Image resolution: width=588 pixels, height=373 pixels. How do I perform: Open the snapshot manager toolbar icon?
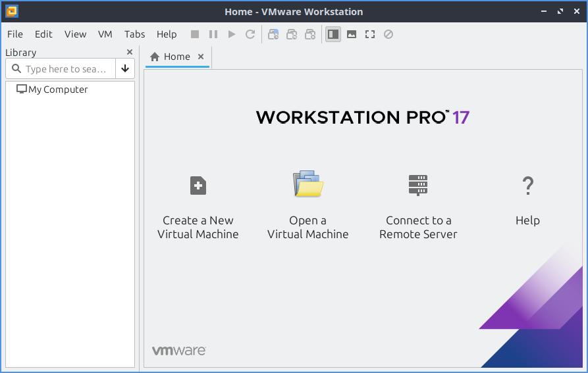(310, 34)
